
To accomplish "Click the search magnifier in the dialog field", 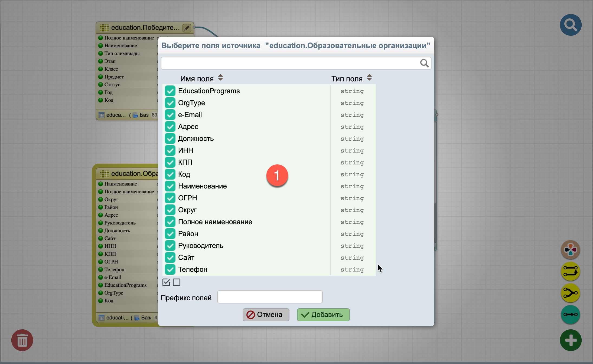I will click(424, 63).
